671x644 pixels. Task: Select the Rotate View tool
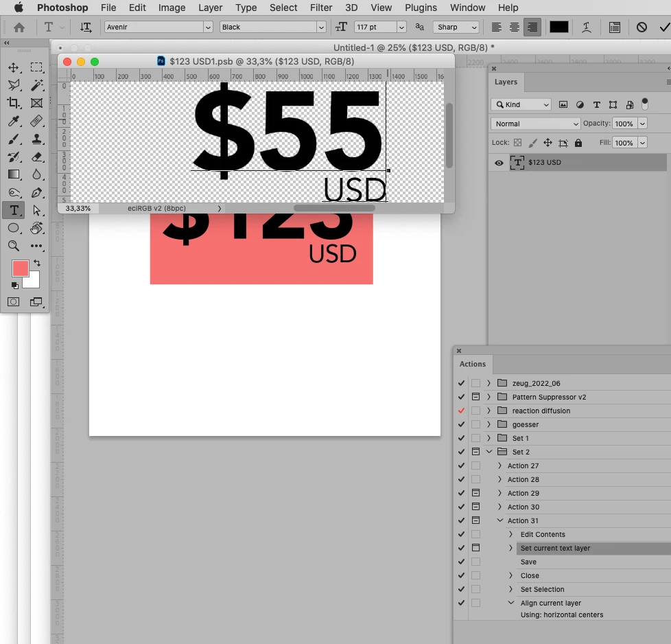click(x=37, y=228)
